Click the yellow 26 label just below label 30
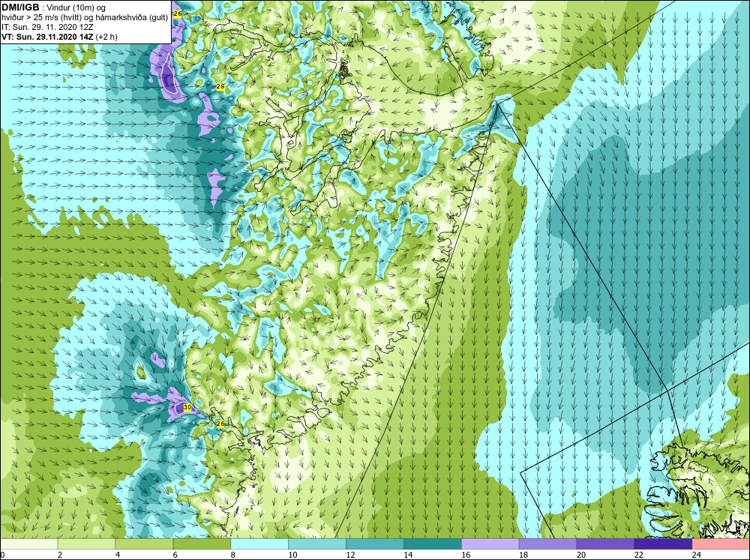This screenshot has height=560, width=750. click(x=220, y=424)
